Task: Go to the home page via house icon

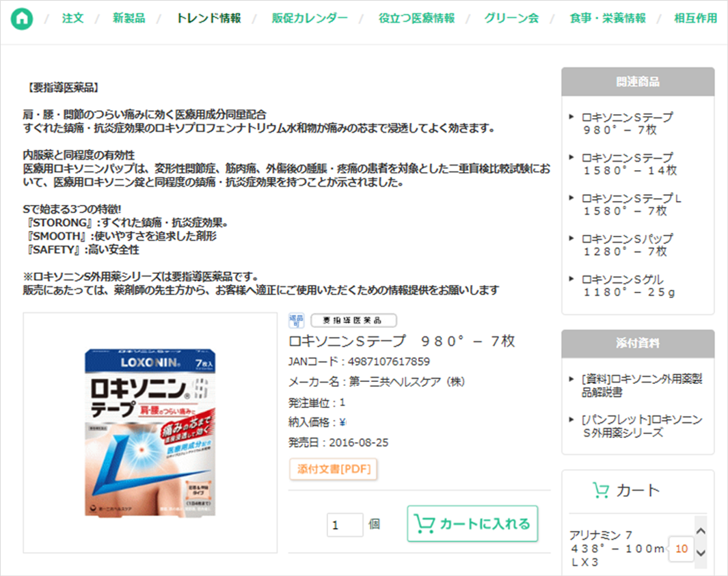Action: 22,18
